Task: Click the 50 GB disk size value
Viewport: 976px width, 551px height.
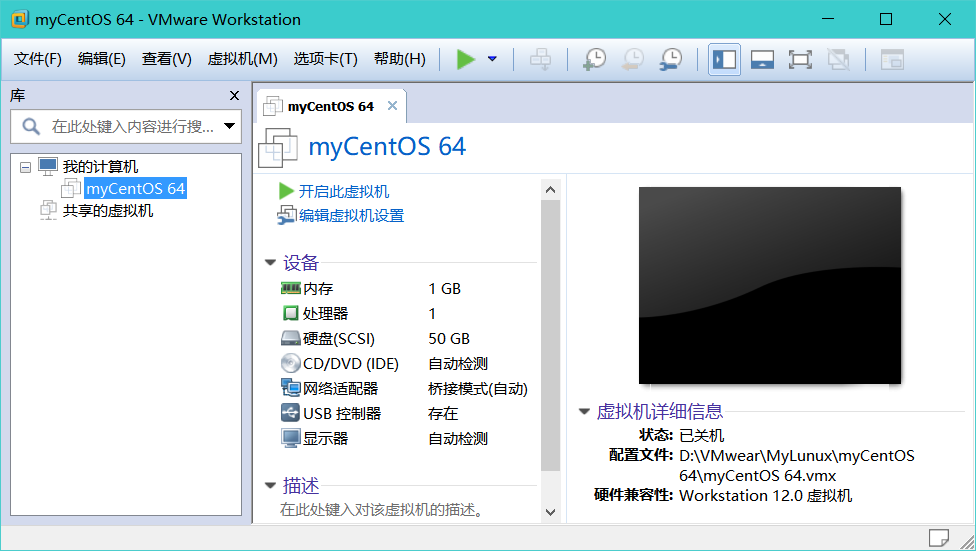Action: (x=449, y=339)
